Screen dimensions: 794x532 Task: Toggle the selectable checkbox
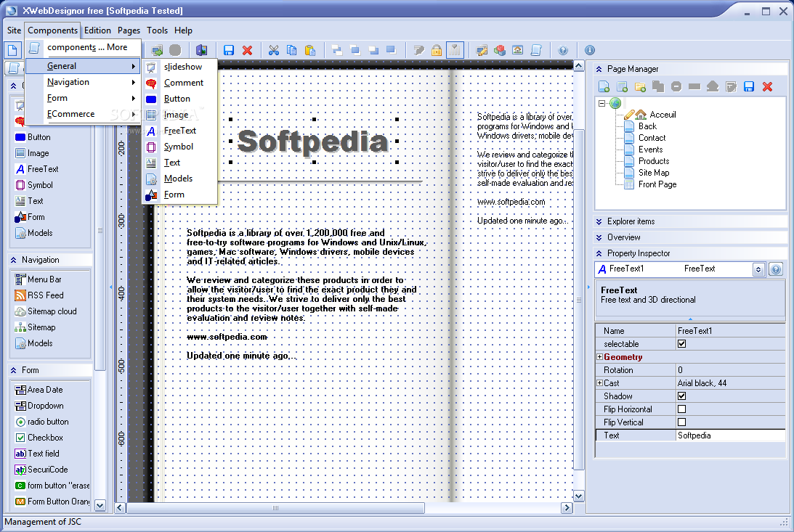[x=681, y=344]
